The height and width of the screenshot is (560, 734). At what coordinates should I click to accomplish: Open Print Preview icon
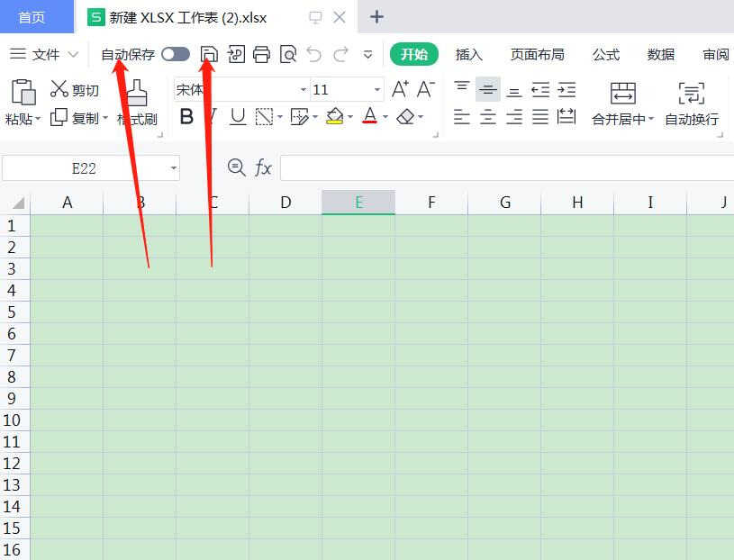pyautogui.click(x=288, y=54)
